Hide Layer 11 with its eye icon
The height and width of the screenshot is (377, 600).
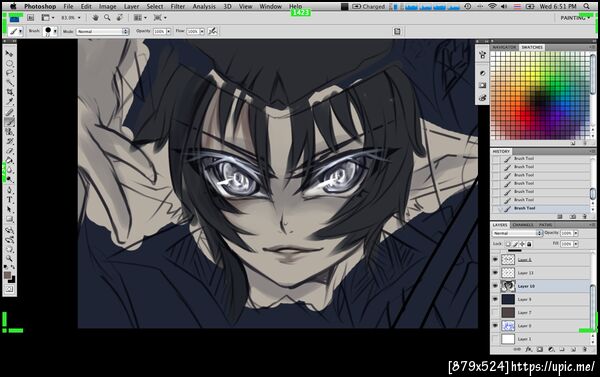(496, 273)
